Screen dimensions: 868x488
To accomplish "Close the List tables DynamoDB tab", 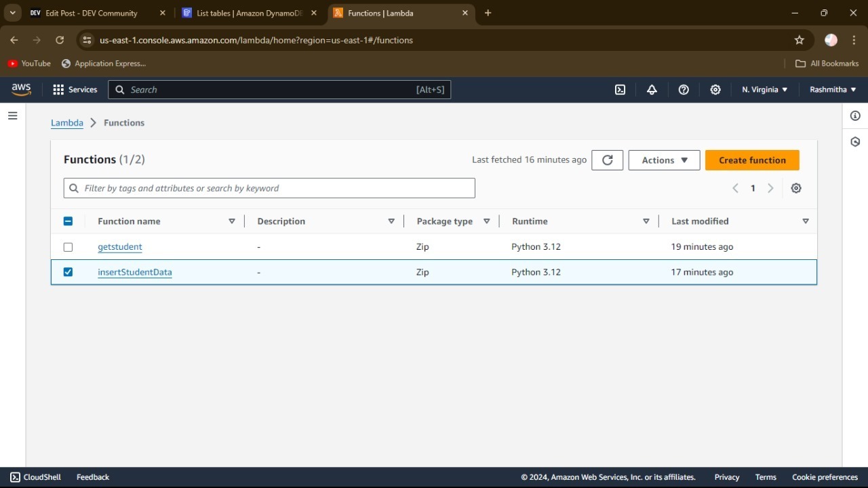I will 313,13.
